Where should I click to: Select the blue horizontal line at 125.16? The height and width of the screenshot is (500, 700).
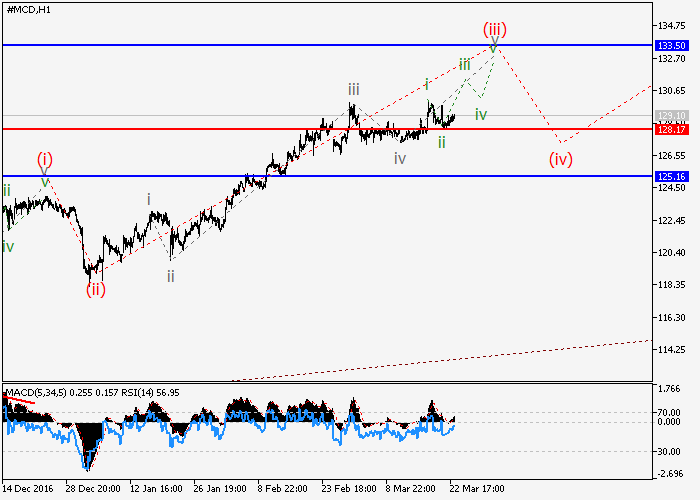[x=327, y=176]
